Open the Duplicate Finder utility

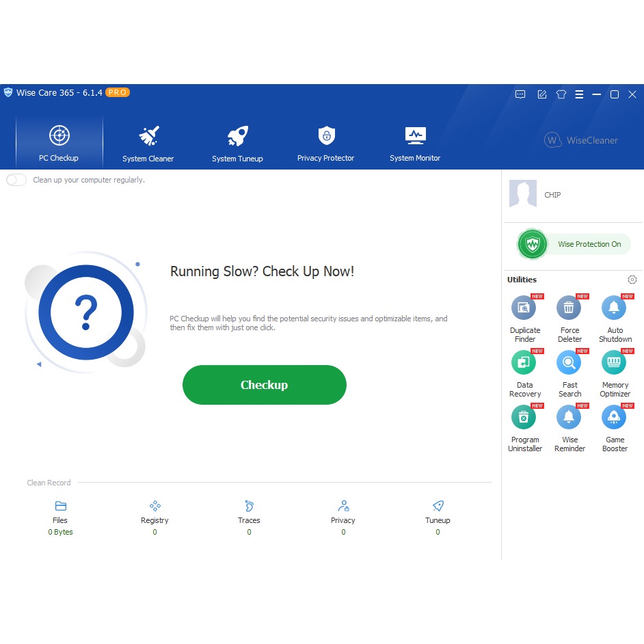click(524, 309)
